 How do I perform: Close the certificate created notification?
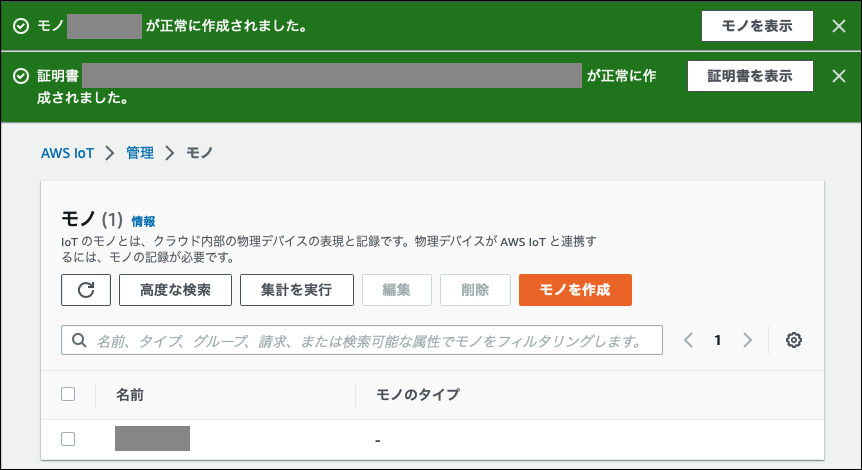(839, 76)
